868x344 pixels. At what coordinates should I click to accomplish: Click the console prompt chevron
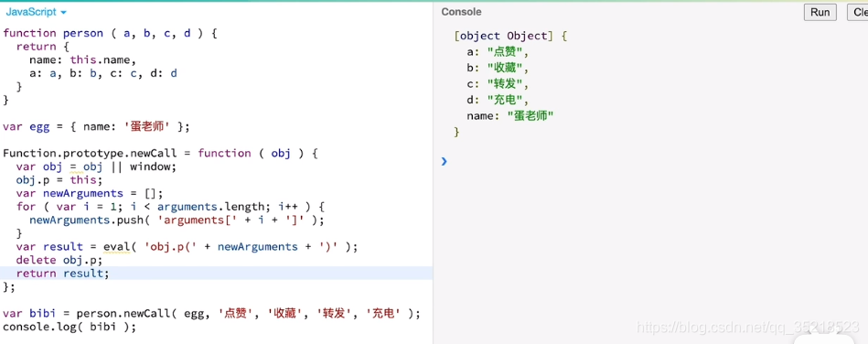(444, 161)
